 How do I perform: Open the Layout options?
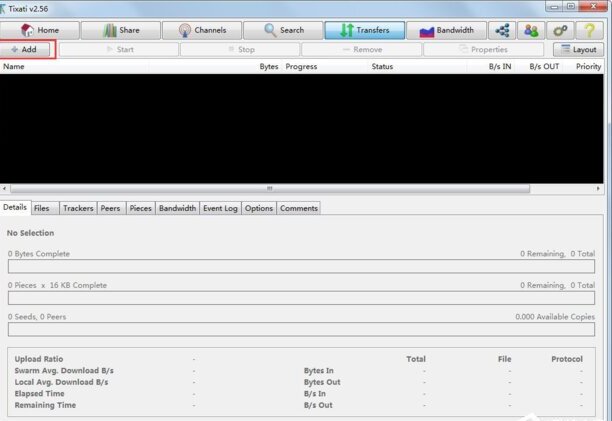click(x=578, y=50)
